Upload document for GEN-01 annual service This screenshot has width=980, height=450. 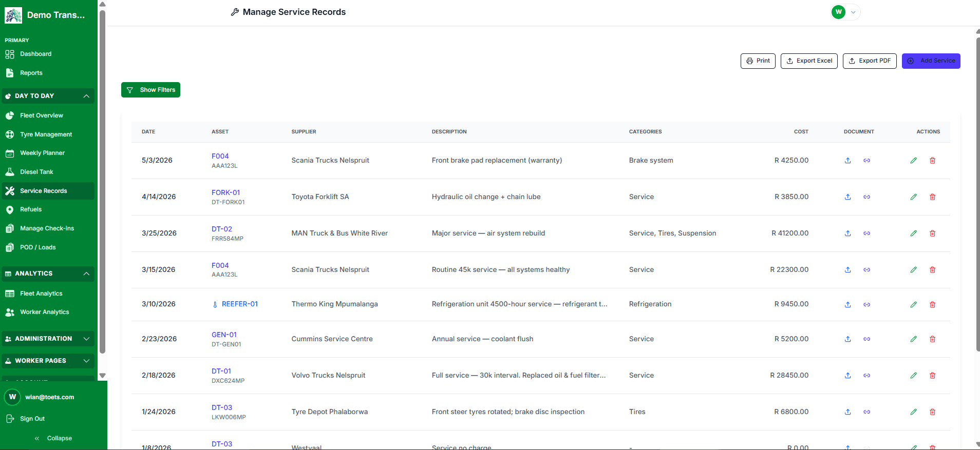(848, 339)
